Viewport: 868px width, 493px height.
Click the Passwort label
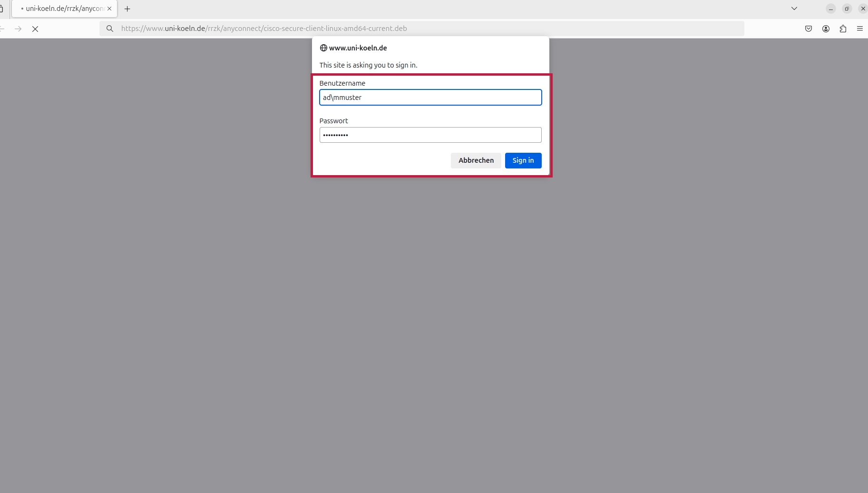pos(333,121)
